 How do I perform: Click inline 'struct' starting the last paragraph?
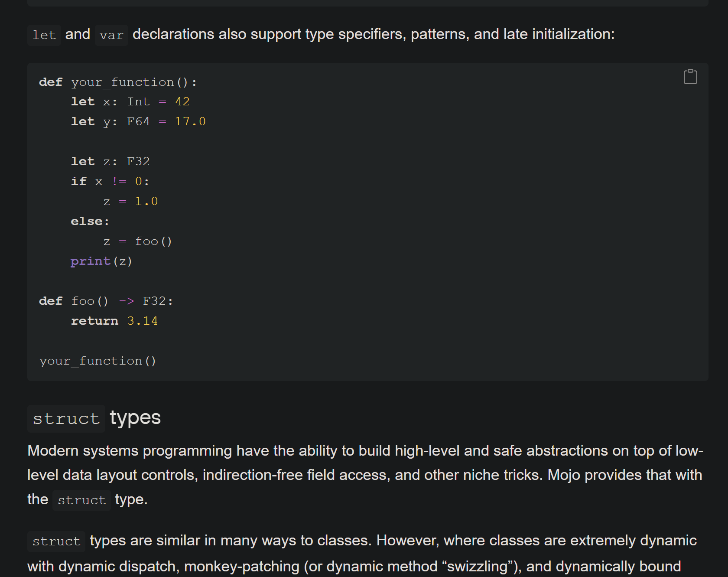[56, 541]
